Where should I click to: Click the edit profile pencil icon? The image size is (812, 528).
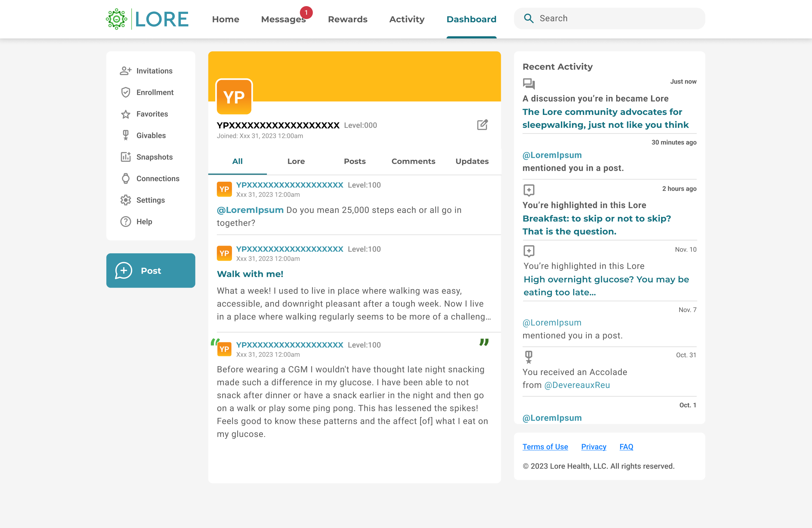click(482, 125)
